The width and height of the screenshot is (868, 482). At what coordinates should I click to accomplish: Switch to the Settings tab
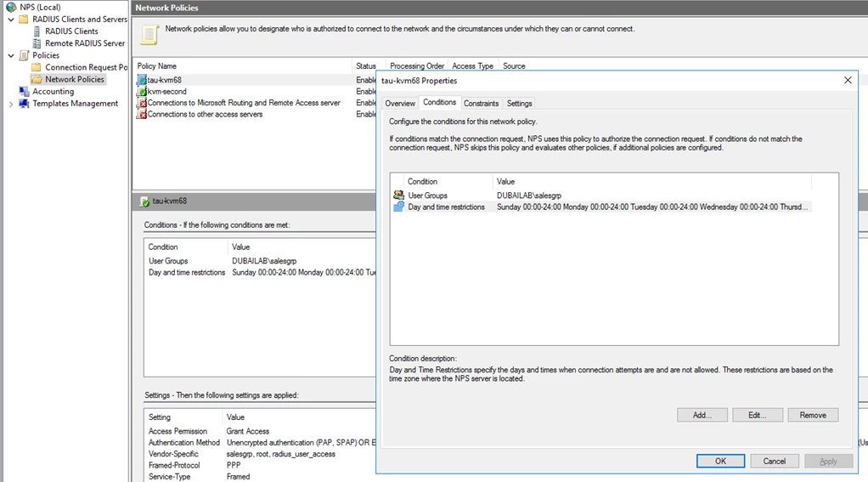(x=519, y=104)
